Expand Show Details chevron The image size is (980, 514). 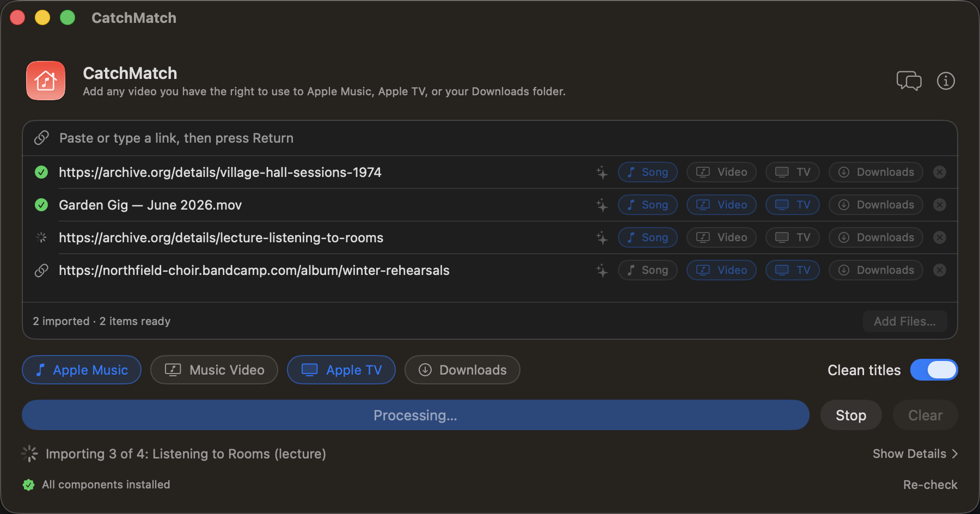click(x=915, y=454)
